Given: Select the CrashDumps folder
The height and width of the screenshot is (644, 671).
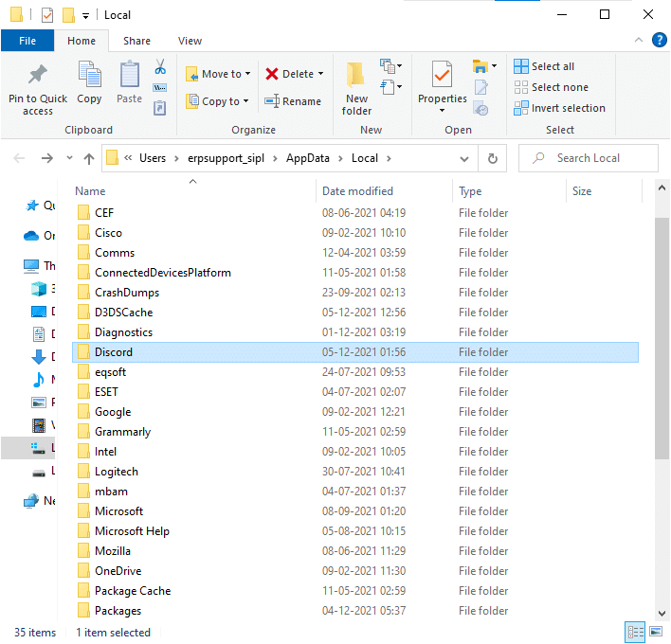Looking at the screenshot, I should click(x=355, y=293).
